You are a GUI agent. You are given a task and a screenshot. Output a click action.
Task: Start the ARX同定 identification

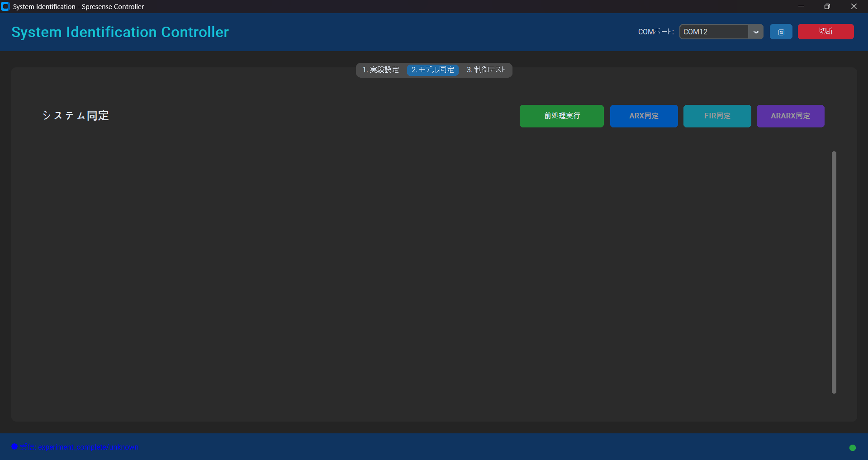point(644,116)
